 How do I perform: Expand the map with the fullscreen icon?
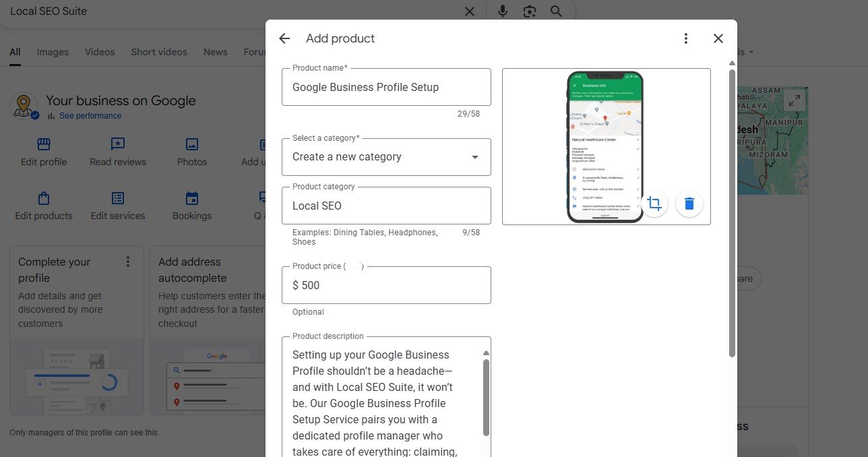pos(795,101)
